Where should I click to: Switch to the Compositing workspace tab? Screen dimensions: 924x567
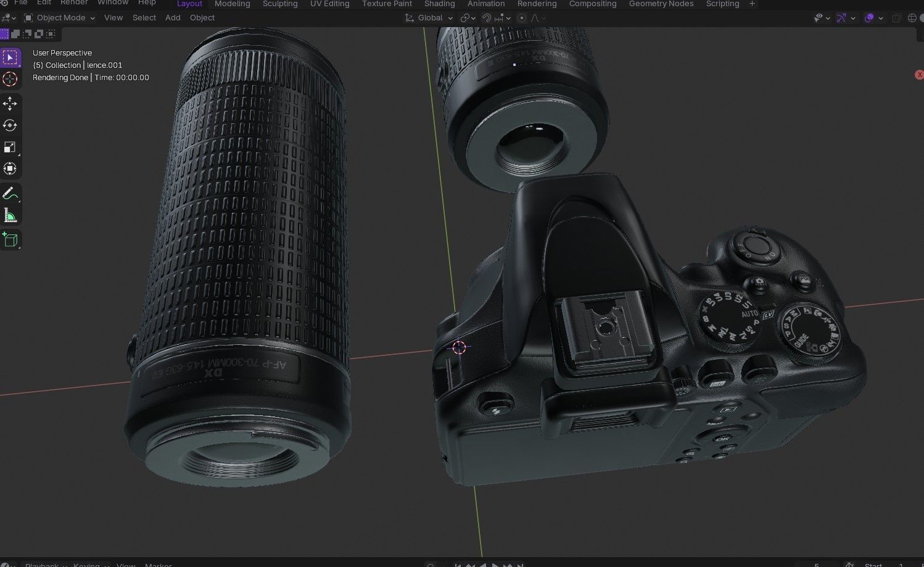pyautogui.click(x=592, y=4)
